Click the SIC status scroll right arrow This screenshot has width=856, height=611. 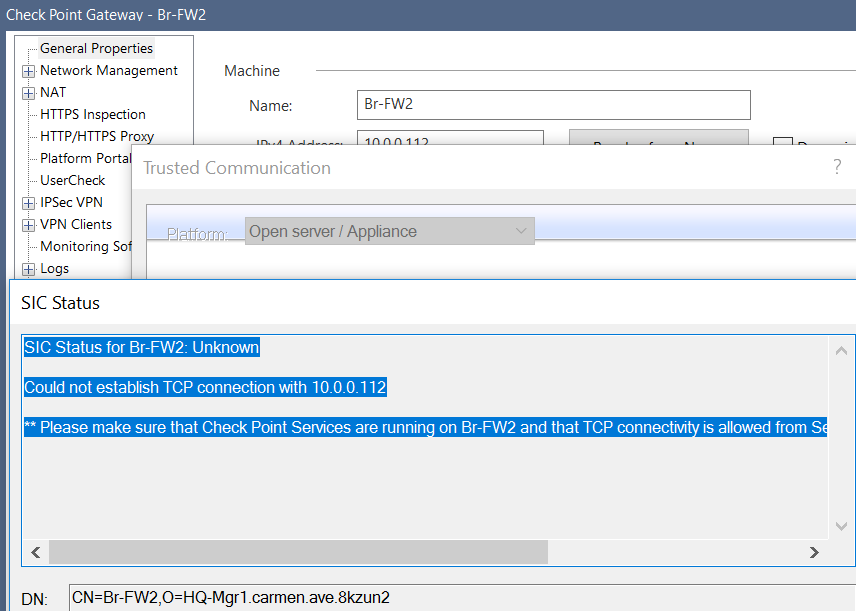[x=814, y=553]
